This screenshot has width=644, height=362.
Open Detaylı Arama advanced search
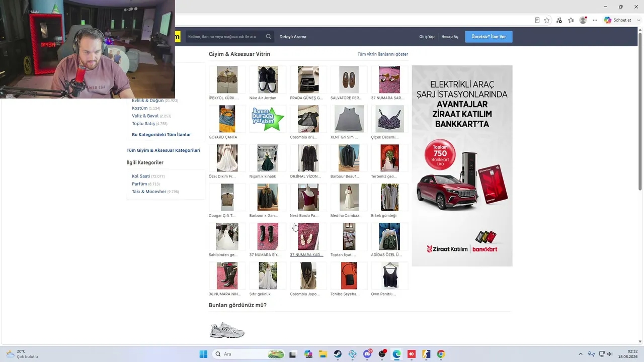293,37
